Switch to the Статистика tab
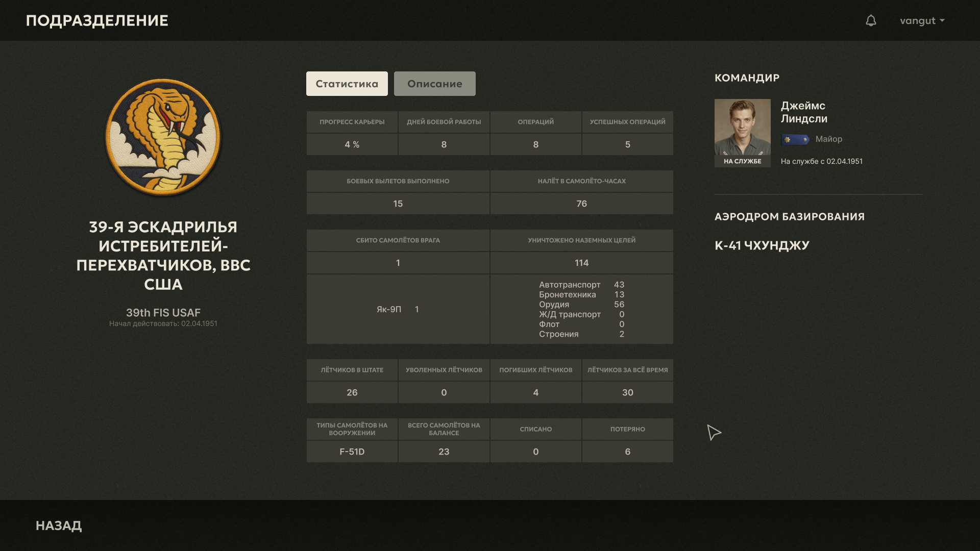The width and height of the screenshot is (980, 551). [x=347, y=84]
